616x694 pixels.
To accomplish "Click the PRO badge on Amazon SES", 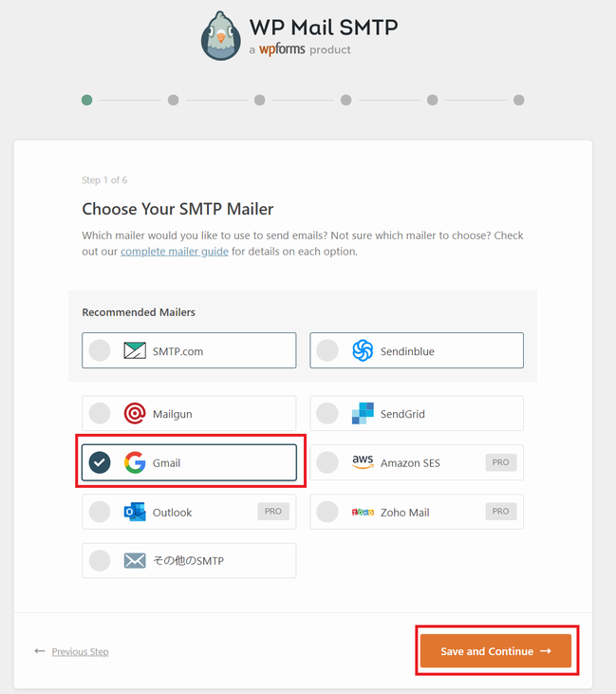I will pyautogui.click(x=501, y=462).
